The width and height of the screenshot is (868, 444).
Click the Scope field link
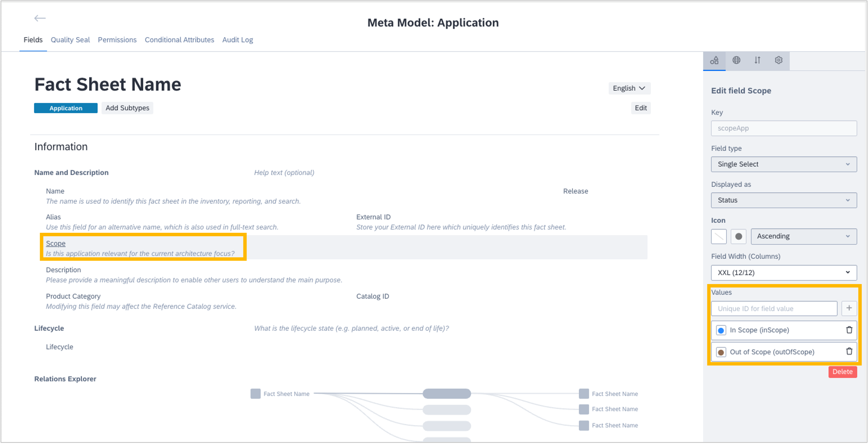click(x=56, y=243)
